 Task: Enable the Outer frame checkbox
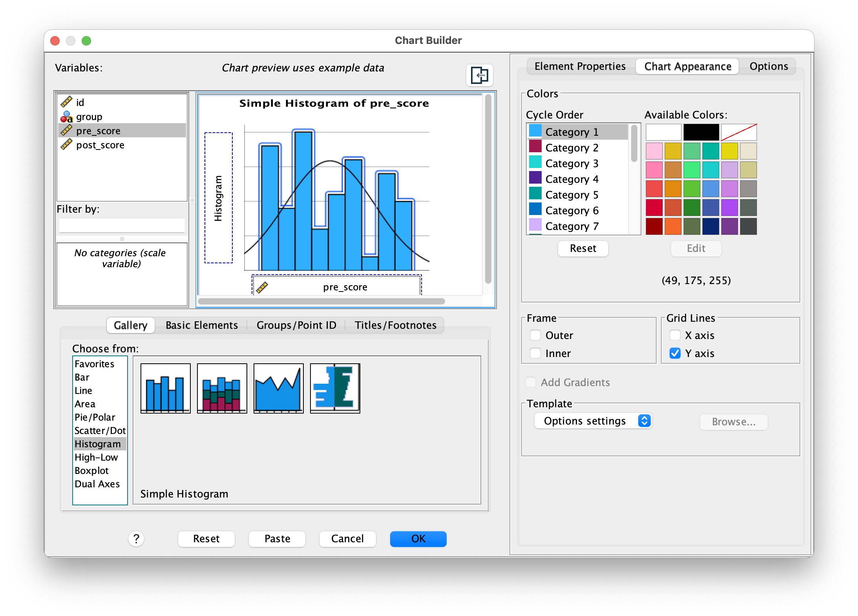[x=535, y=335]
